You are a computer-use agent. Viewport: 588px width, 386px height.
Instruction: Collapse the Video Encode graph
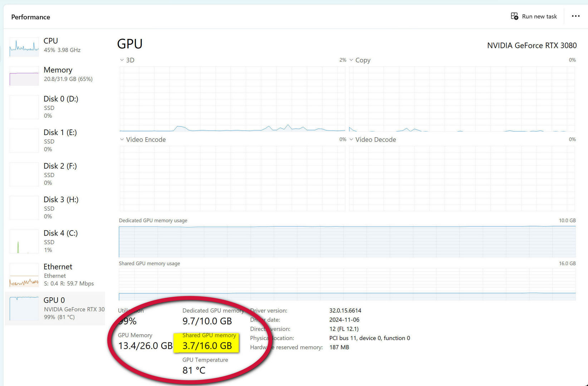tap(122, 139)
